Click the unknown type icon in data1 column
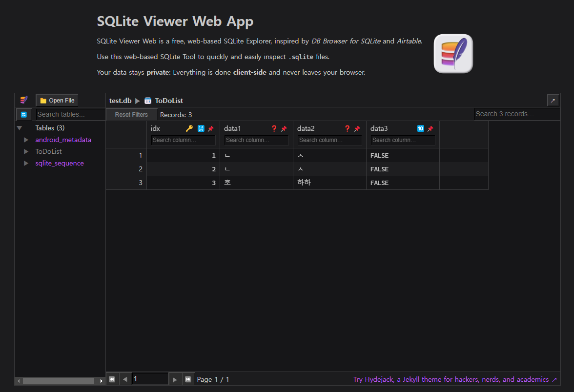The image size is (574, 392). [x=274, y=128]
